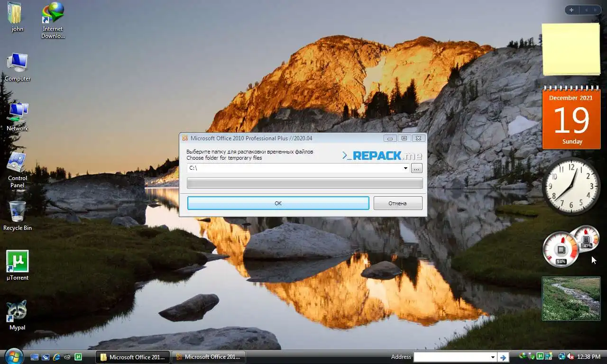Open the Windows Start orb
Screen dimensions: 607x364
click(x=14, y=356)
